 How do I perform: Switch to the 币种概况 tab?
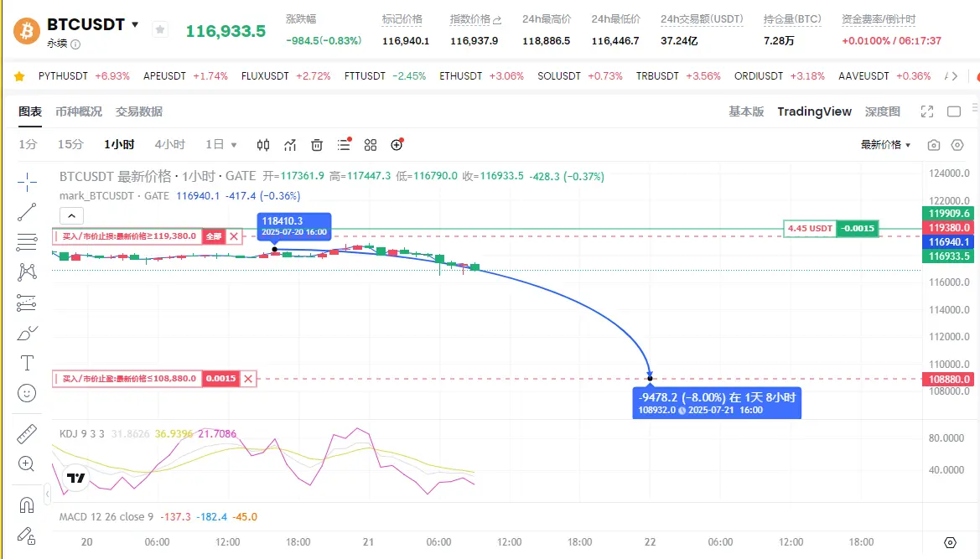[79, 111]
